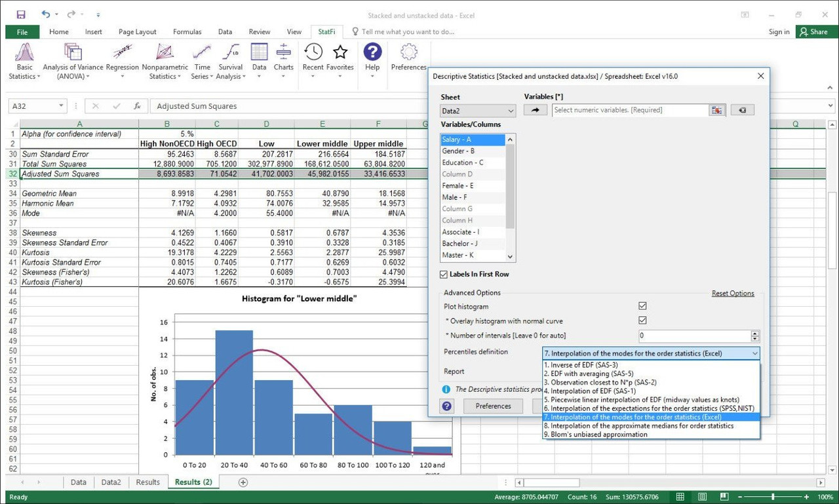Open Ribbon Display Options icon

pos(745,14)
